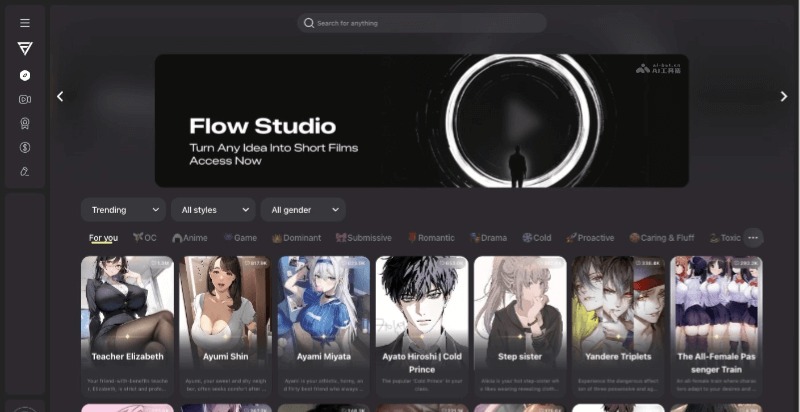Click inside the Search for anything field
The height and width of the screenshot is (412, 800).
point(422,23)
